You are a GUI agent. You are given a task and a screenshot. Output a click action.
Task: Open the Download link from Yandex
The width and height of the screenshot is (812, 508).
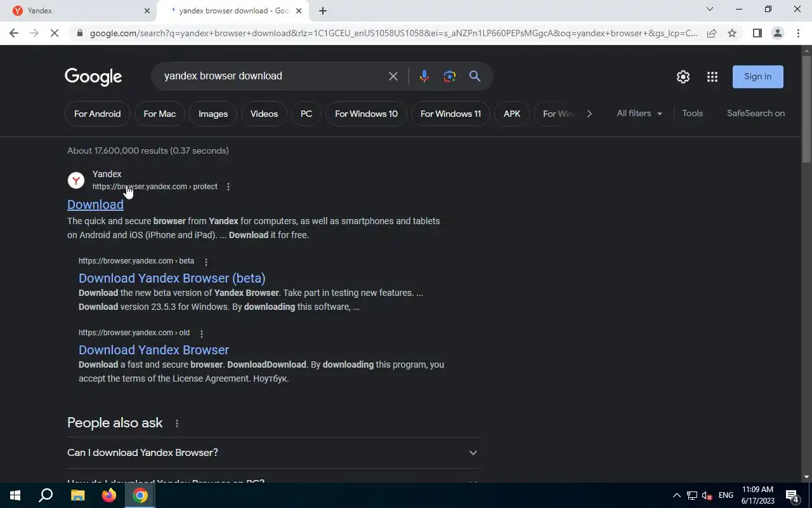pyautogui.click(x=95, y=204)
